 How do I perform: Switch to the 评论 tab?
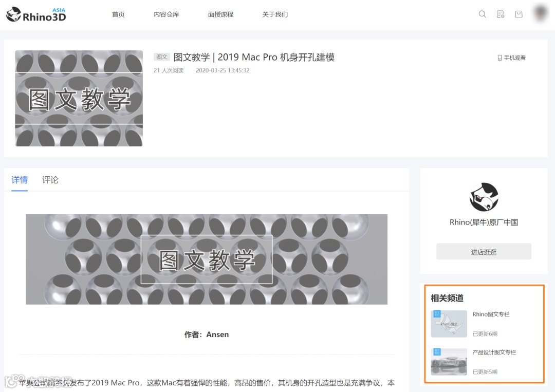pyautogui.click(x=50, y=180)
